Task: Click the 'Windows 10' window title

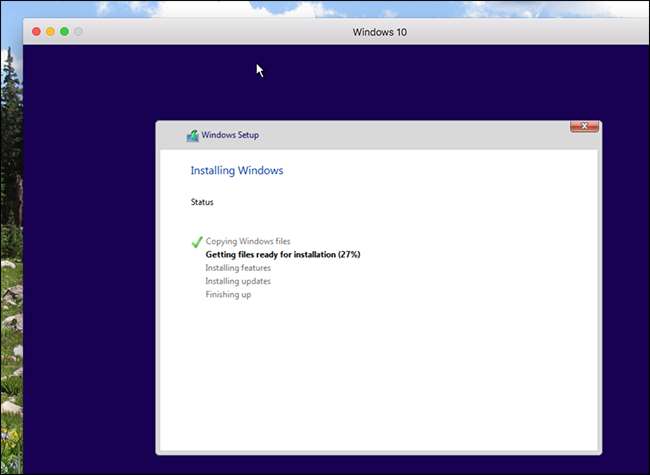Action: click(x=380, y=32)
